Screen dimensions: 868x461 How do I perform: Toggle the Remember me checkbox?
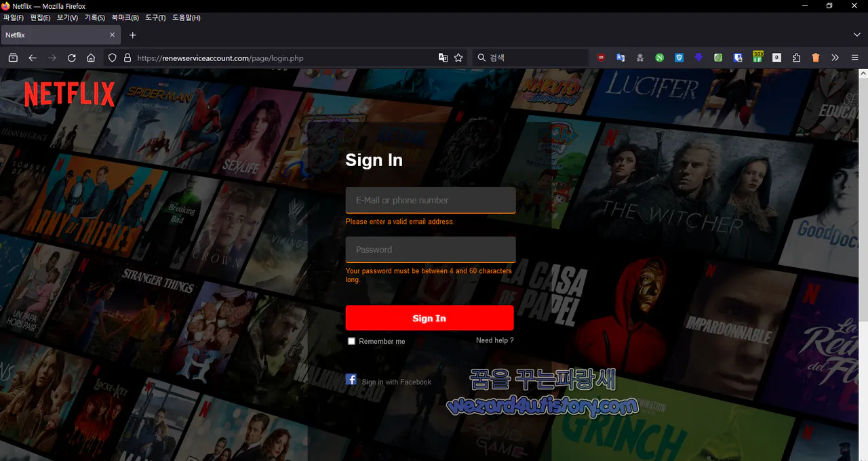tap(351, 341)
